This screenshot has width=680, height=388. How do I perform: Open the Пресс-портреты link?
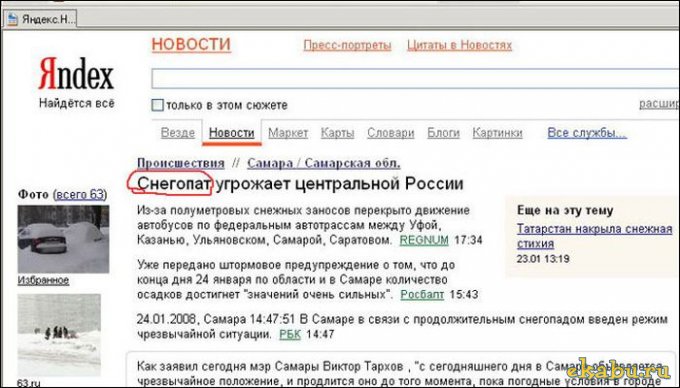pos(347,45)
